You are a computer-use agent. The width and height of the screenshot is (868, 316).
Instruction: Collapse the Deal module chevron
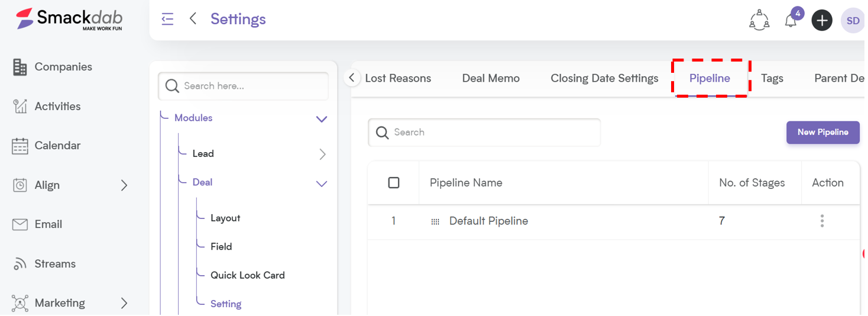(322, 183)
